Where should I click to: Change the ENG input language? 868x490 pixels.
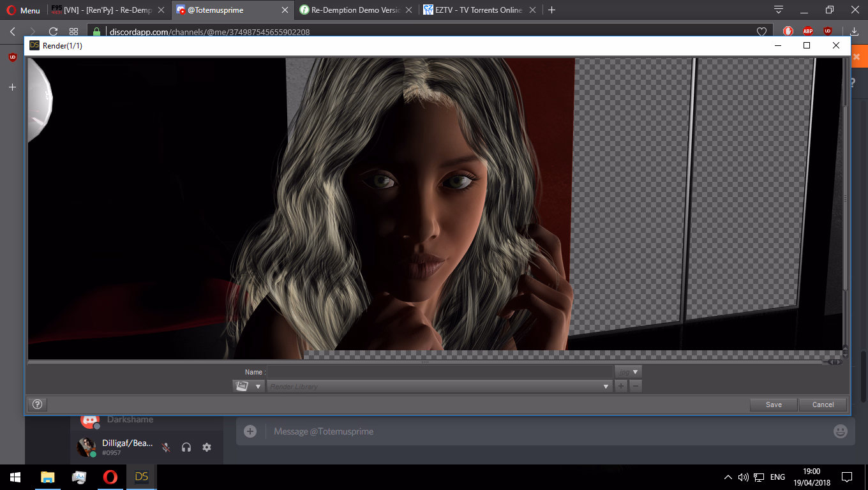tap(777, 477)
